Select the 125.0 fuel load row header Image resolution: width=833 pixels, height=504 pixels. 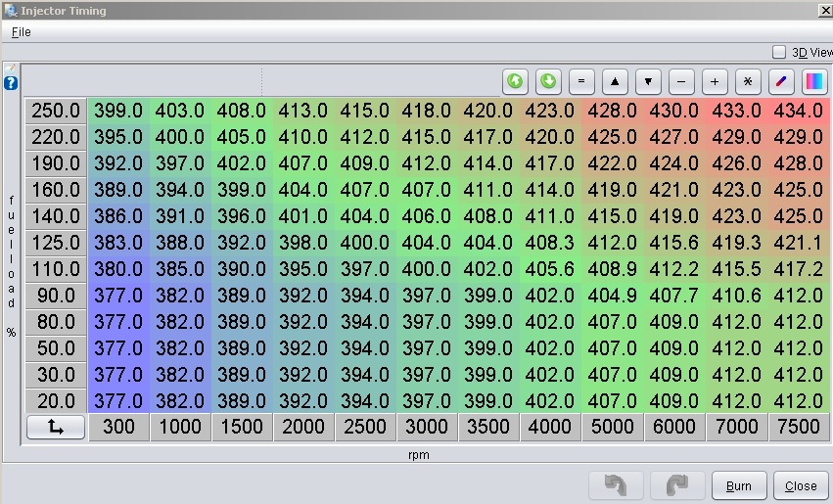pos(56,243)
